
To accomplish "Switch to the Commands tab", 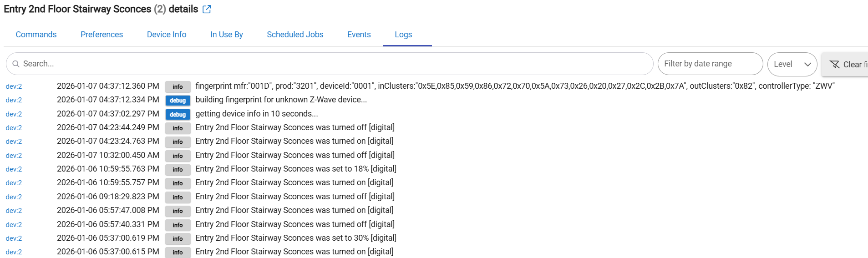I will pyautogui.click(x=36, y=35).
